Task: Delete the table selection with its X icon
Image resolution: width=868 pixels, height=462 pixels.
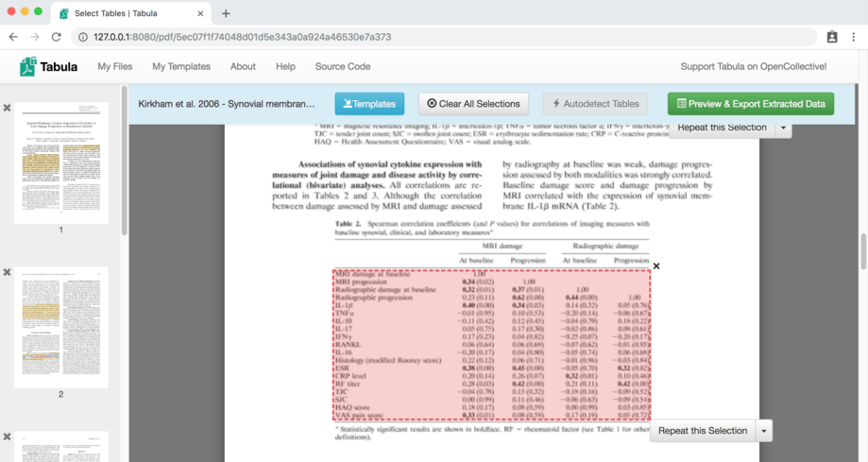Action: point(656,266)
